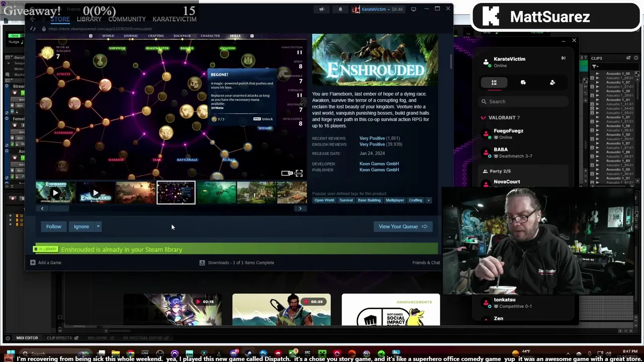
Task: Click the Open World tag
Action: (324, 200)
